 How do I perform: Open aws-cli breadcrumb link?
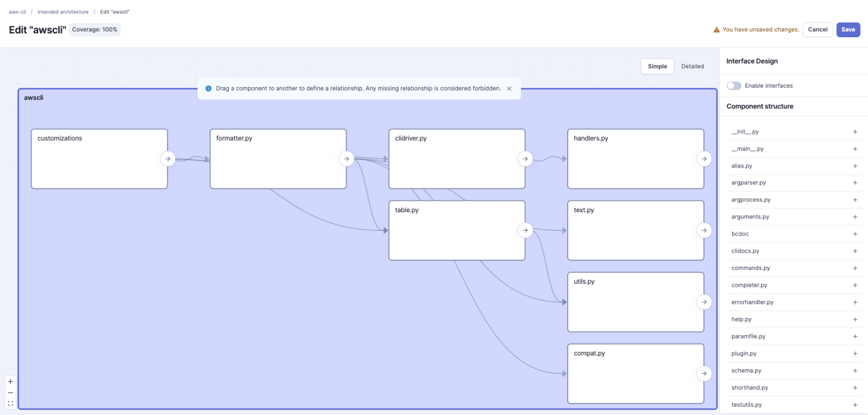tap(17, 12)
